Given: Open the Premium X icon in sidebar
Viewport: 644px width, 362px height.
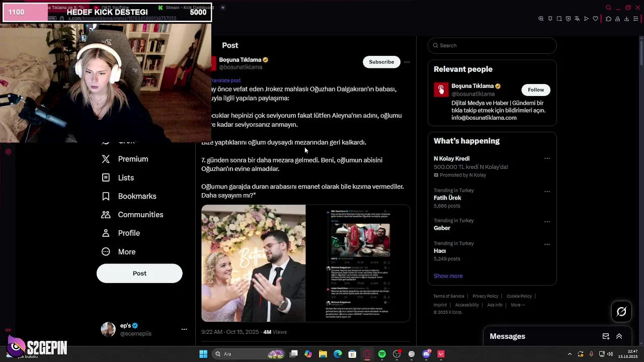Looking at the screenshot, I should (106, 159).
